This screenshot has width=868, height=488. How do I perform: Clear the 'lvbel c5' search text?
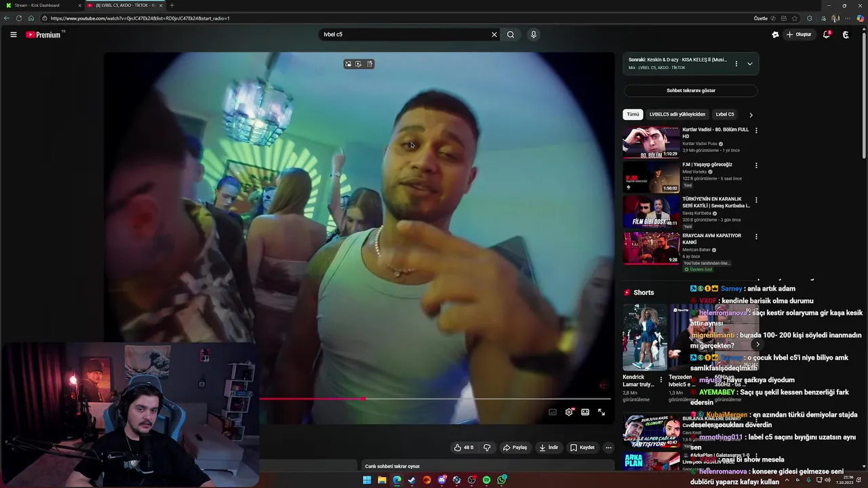coord(494,35)
